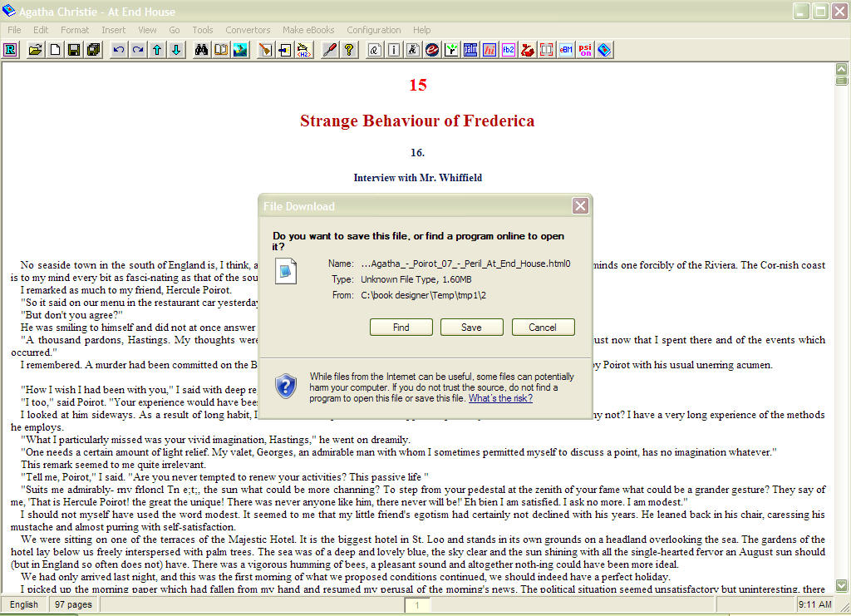
Task: Click the blue shield question icon
Action: [x=286, y=386]
